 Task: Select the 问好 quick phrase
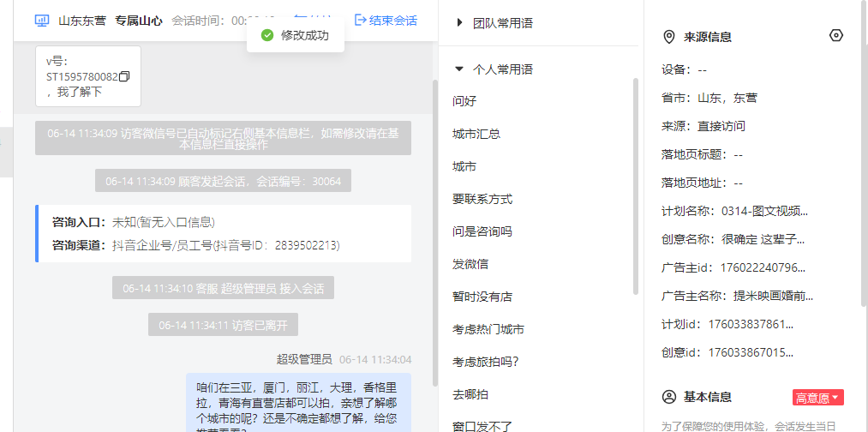[x=464, y=101]
